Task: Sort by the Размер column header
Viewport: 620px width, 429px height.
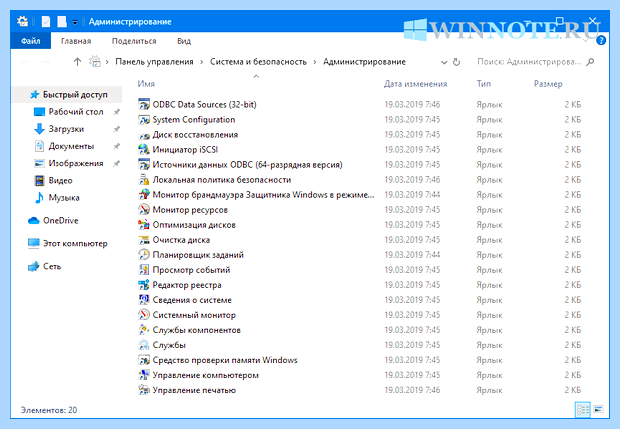Action: [548, 84]
